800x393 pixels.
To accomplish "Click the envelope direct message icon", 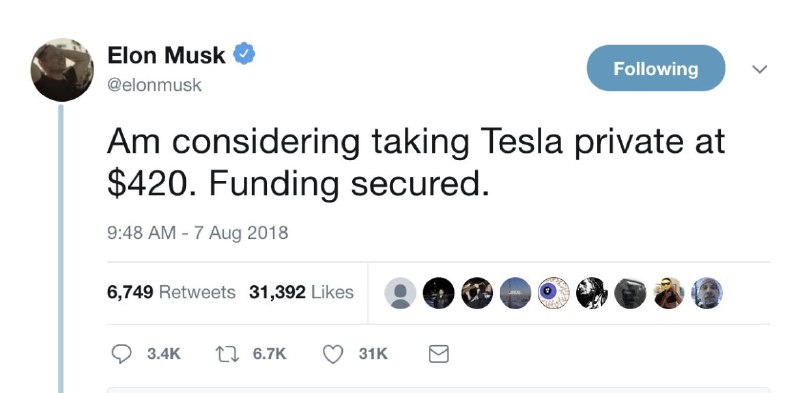I will (x=438, y=354).
